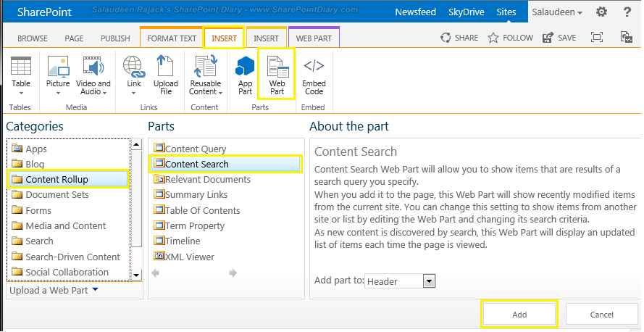
Task: Open the Add part to dropdown
Action: coord(428,281)
